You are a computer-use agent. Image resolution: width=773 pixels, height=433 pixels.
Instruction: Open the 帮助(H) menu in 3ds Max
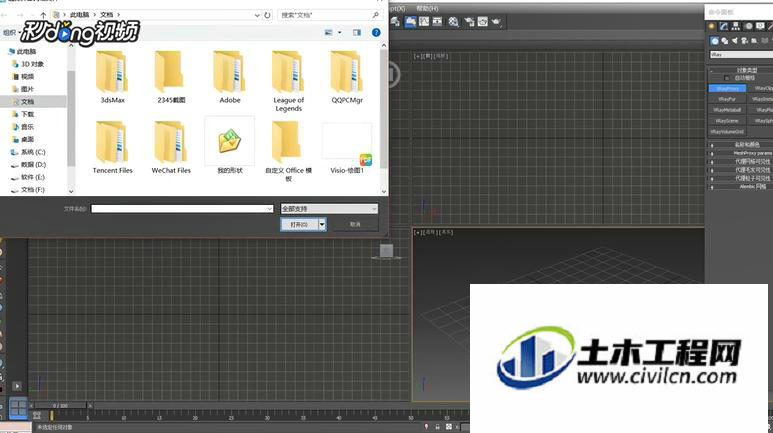pos(427,8)
